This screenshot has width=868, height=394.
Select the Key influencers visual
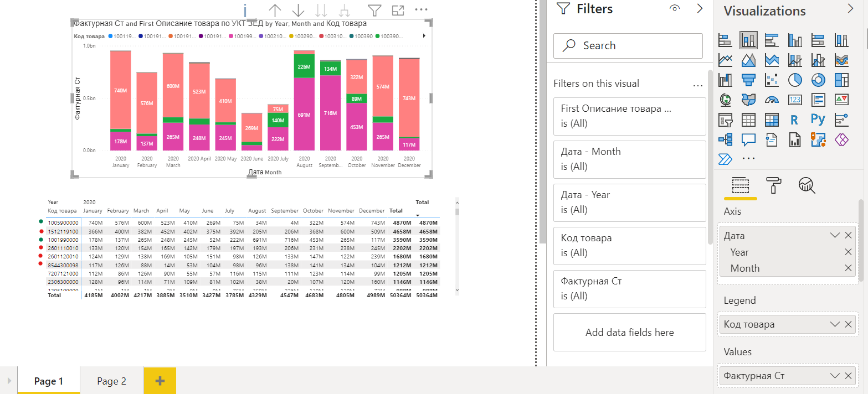[x=841, y=120]
